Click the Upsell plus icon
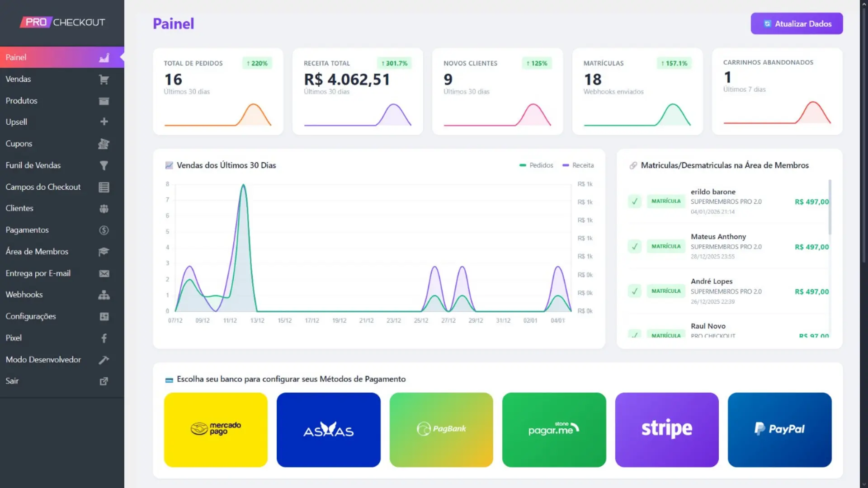The image size is (868, 488). (x=104, y=122)
